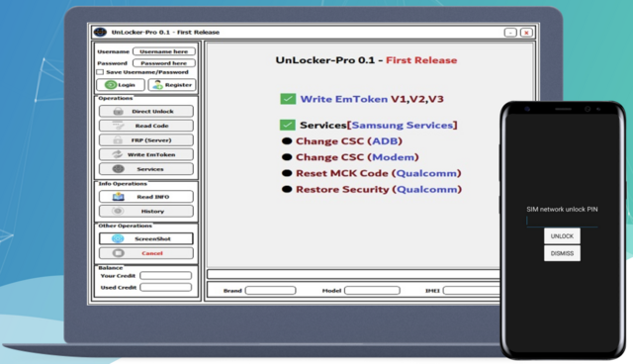Click the Read Code icon
The width and height of the screenshot is (633, 364).
tap(118, 126)
